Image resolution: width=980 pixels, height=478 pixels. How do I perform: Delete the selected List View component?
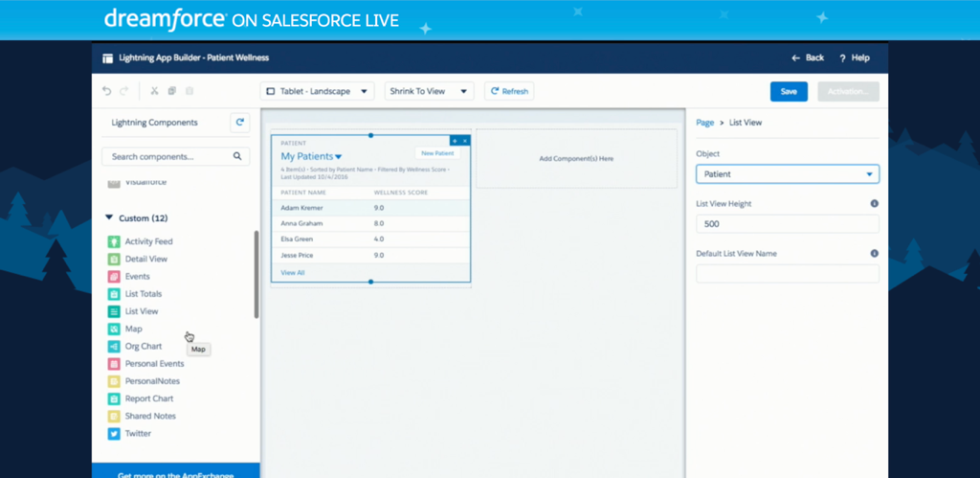point(465,141)
